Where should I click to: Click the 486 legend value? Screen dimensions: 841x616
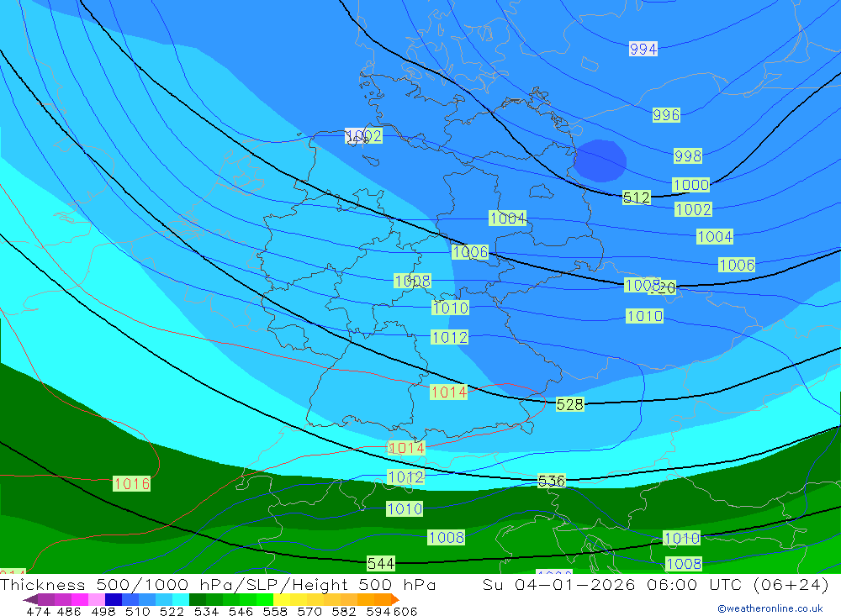(68, 611)
